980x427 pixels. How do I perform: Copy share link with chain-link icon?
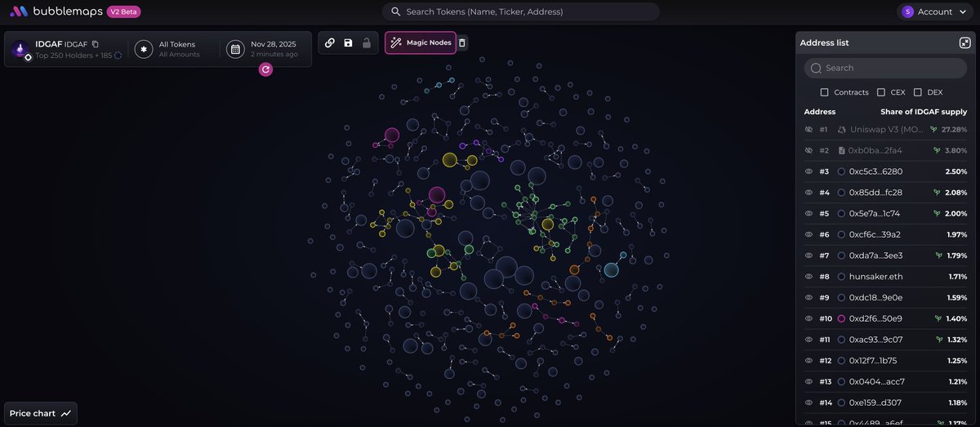(330, 42)
